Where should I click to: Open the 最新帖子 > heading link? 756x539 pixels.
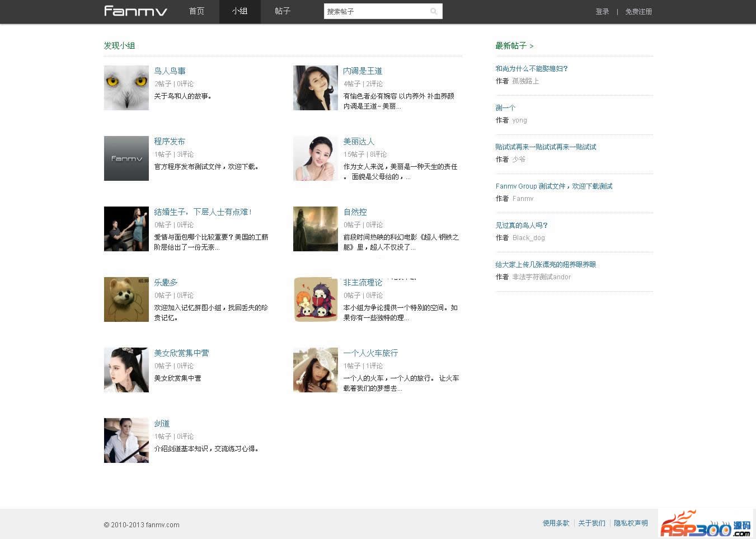click(514, 46)
